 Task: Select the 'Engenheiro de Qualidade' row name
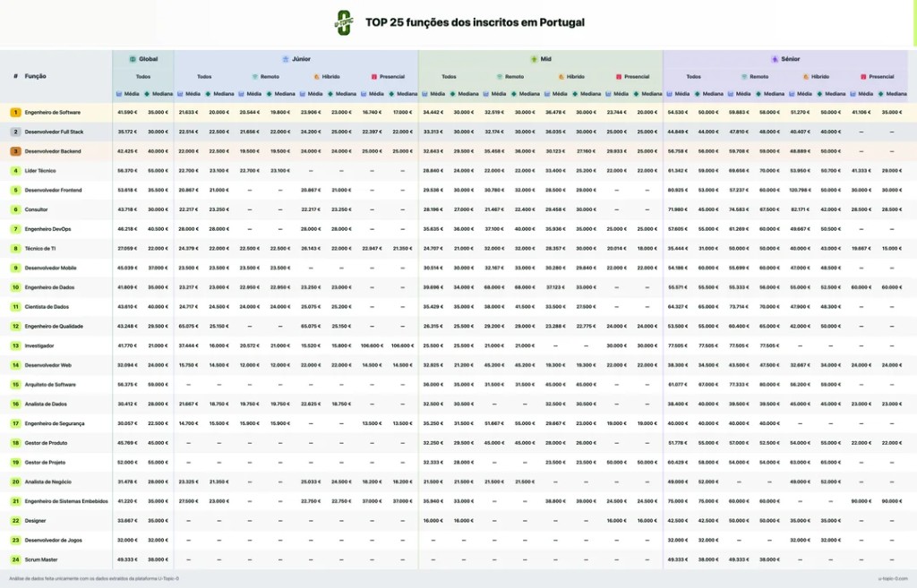(x=54, y=326)
